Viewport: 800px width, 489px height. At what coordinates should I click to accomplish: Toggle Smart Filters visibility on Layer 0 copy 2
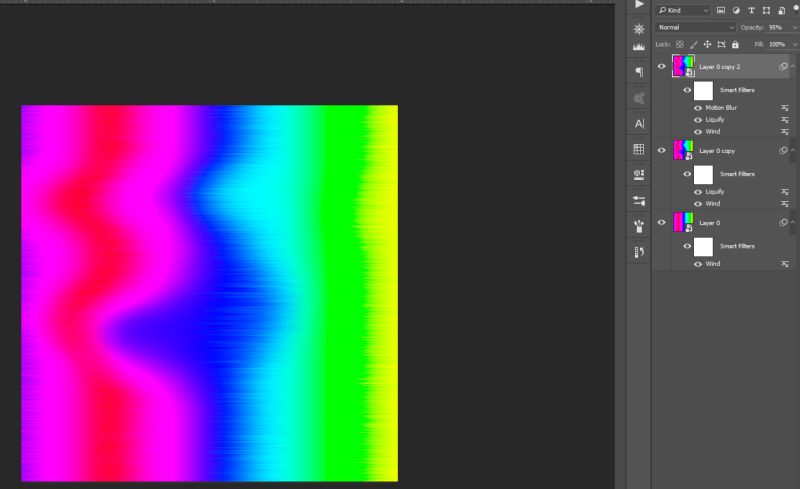click(x=687, y=90)
